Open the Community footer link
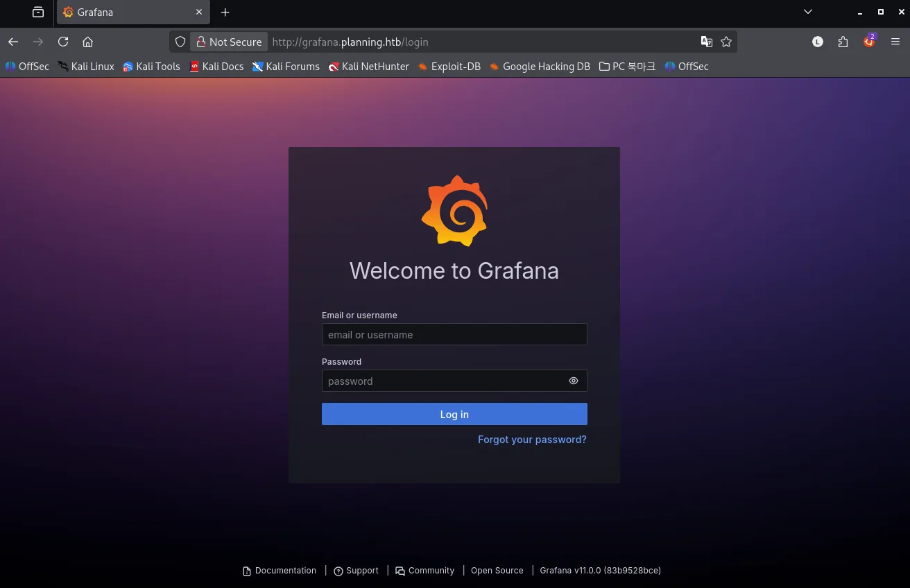This screenshot has width=910, height=588. click(x=424, y=571)
